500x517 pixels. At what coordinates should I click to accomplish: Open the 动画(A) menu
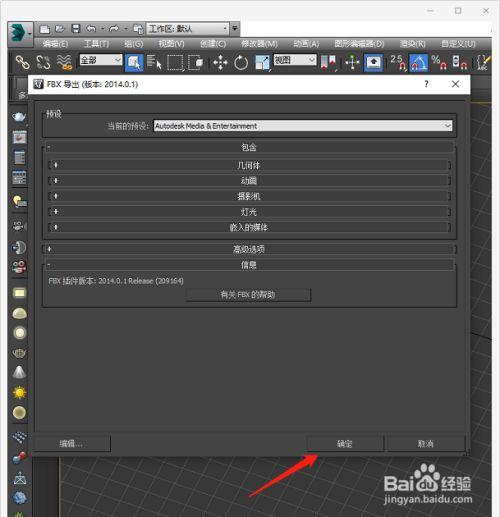306,44
